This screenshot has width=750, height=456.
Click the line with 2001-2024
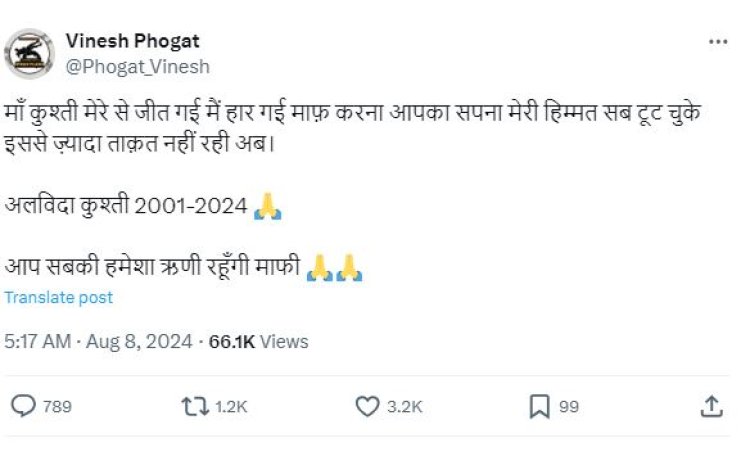point(143,206)
